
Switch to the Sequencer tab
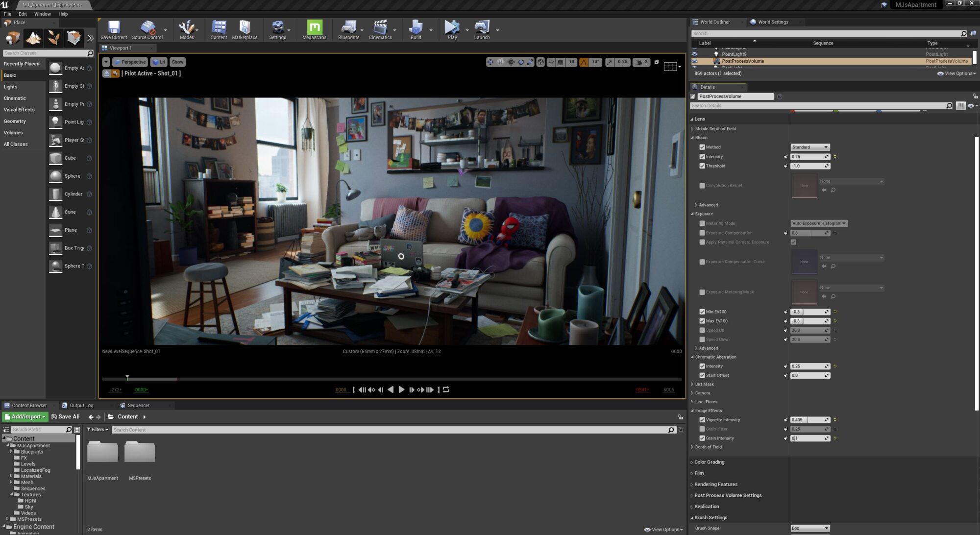[138, 405]
